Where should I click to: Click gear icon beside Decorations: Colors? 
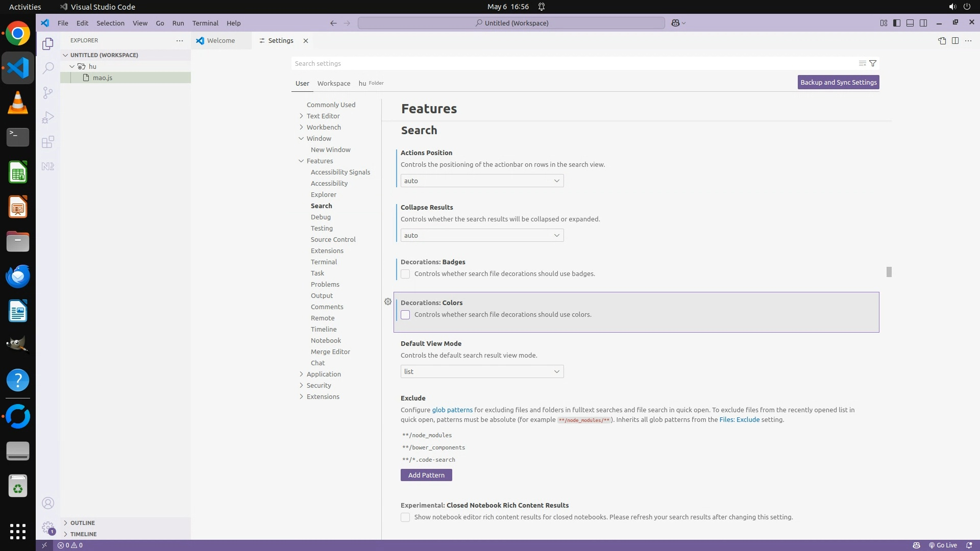tap(388, 302)
